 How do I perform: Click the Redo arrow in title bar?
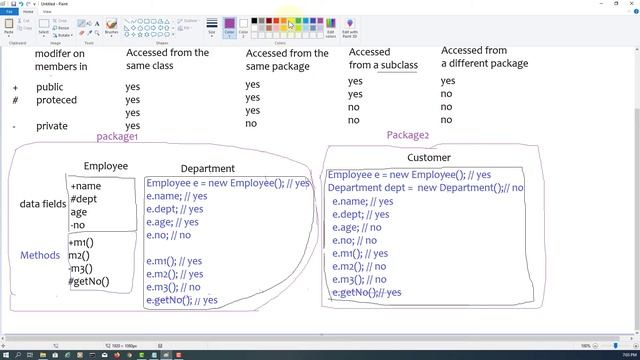coord(28,4)
